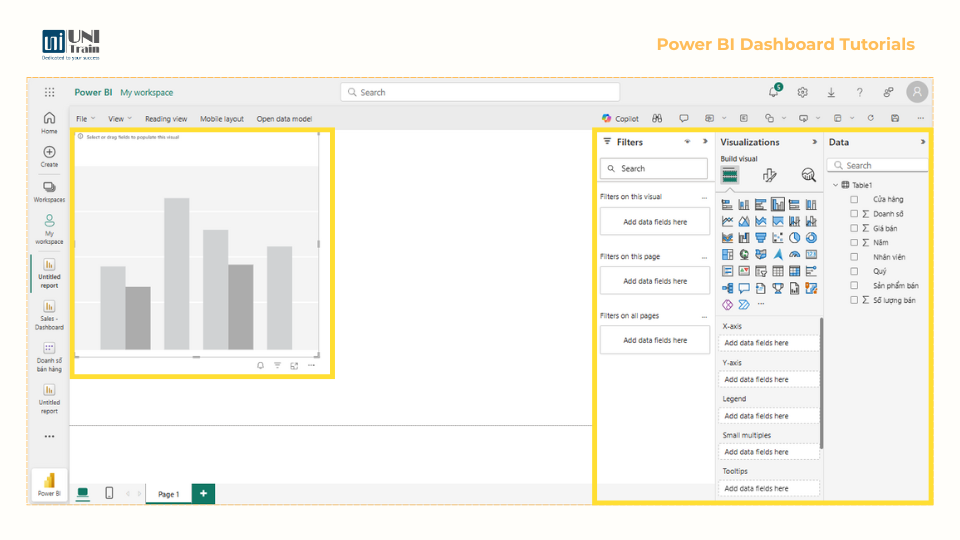Screen dimensions: 960x540
Task: Select the gauge visualization
Action: [795, 254]
